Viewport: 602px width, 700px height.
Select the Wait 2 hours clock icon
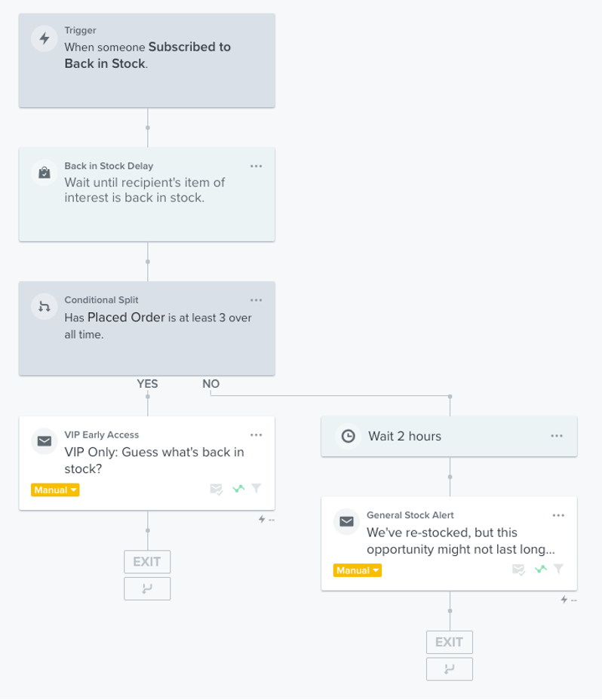(x=348, y=436)
